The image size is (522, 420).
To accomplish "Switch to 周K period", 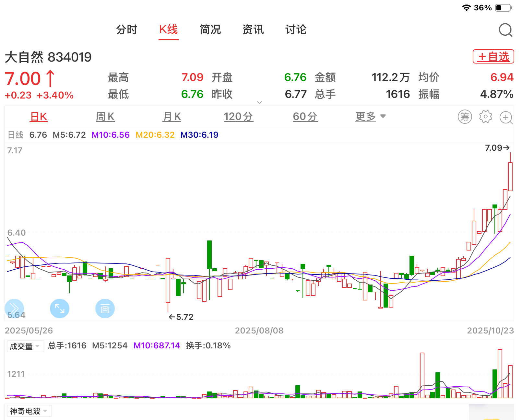I will point(105,117).
